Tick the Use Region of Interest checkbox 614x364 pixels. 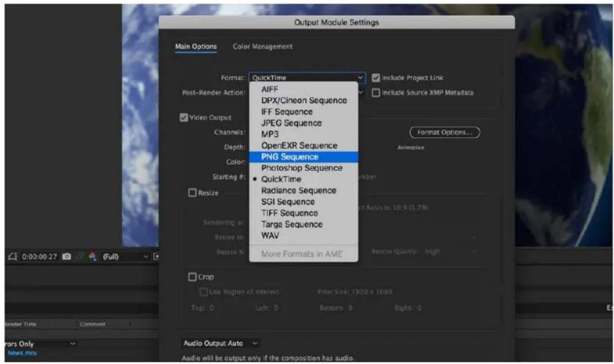[x=204, y=292]
